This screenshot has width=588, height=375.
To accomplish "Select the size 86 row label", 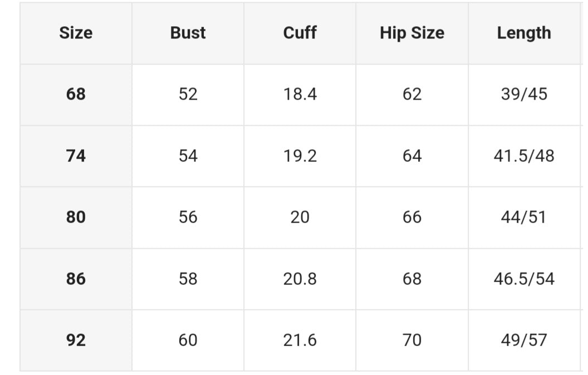I will (76, 279).
